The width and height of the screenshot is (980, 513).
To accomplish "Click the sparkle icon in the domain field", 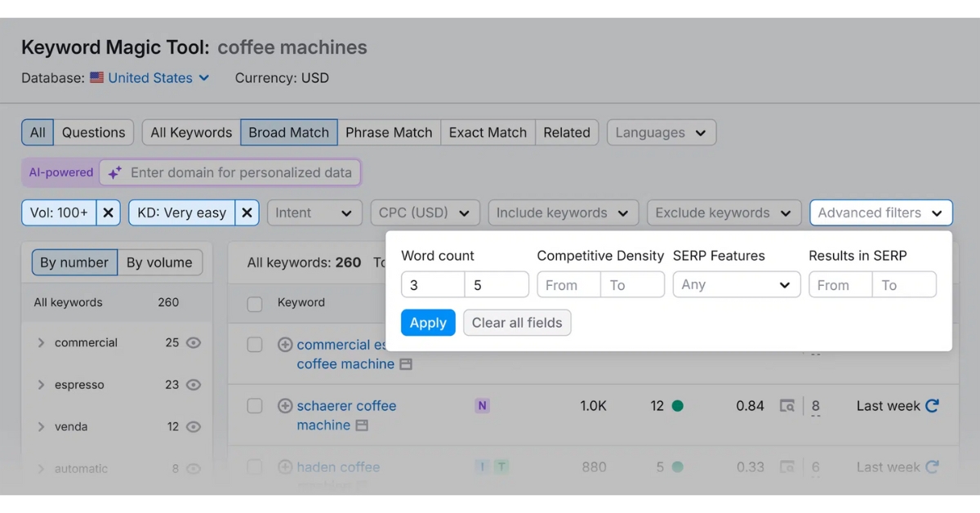I will (x=115, y=172).
